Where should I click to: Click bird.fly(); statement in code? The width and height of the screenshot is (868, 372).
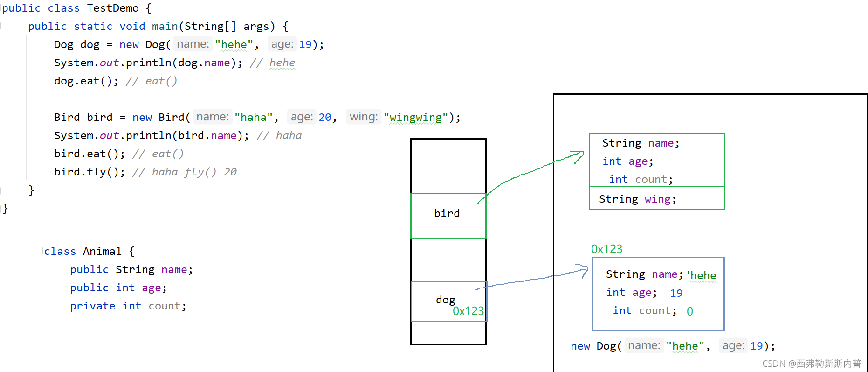[90, 172]
